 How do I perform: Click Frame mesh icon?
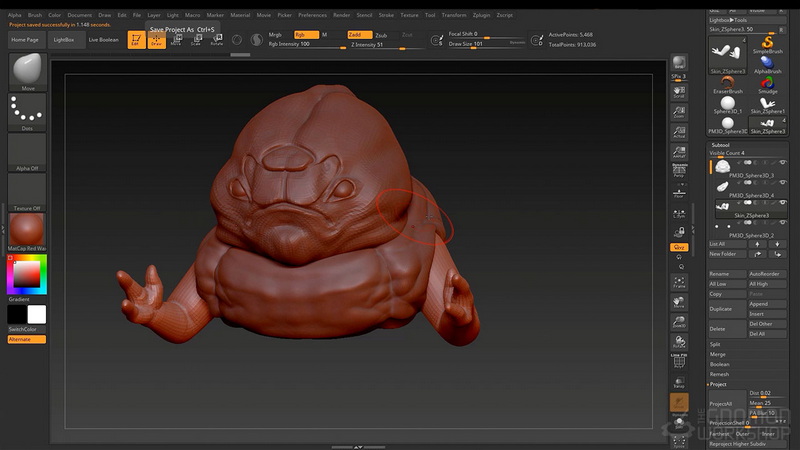[679, 282]
